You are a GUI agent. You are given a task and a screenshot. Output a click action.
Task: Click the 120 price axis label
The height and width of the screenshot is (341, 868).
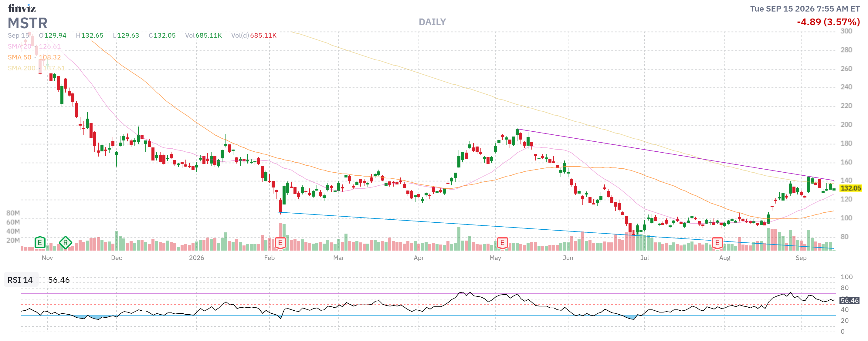click(846, 200)
